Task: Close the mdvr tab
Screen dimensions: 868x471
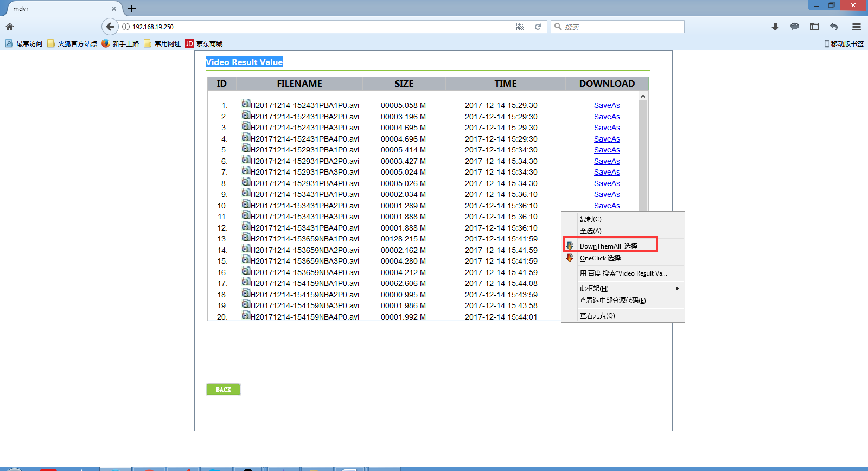Action: (x=114, y=9)
